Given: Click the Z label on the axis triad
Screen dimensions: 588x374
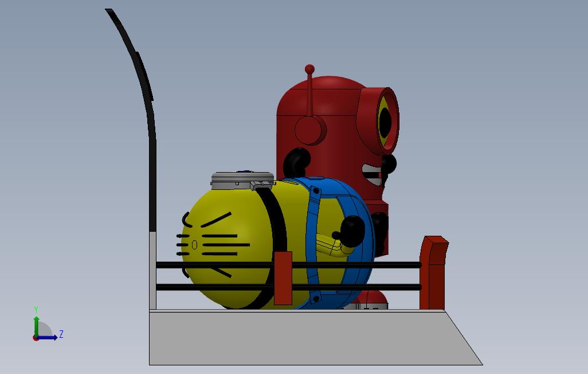Looking at the screenshot, I should (61, 334).
